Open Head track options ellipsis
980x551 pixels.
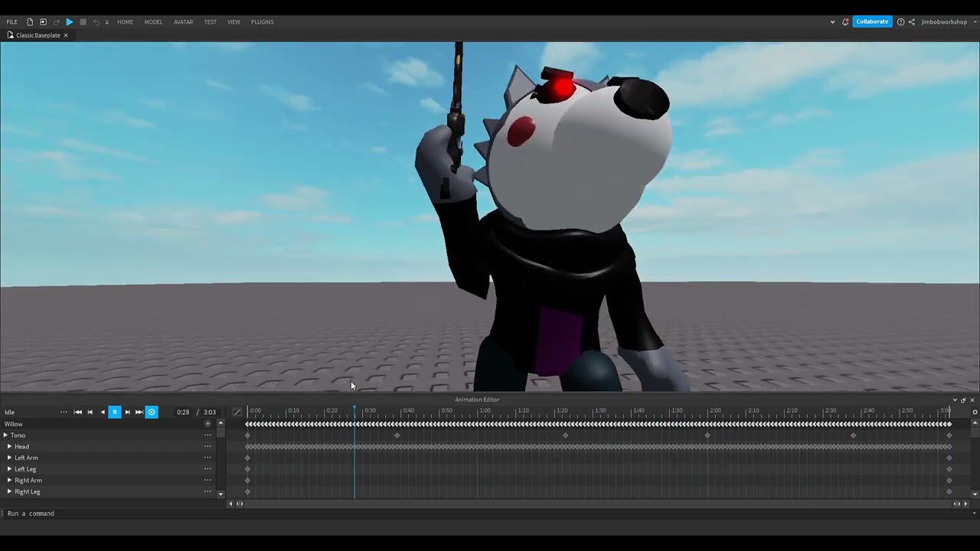[207, 447]
